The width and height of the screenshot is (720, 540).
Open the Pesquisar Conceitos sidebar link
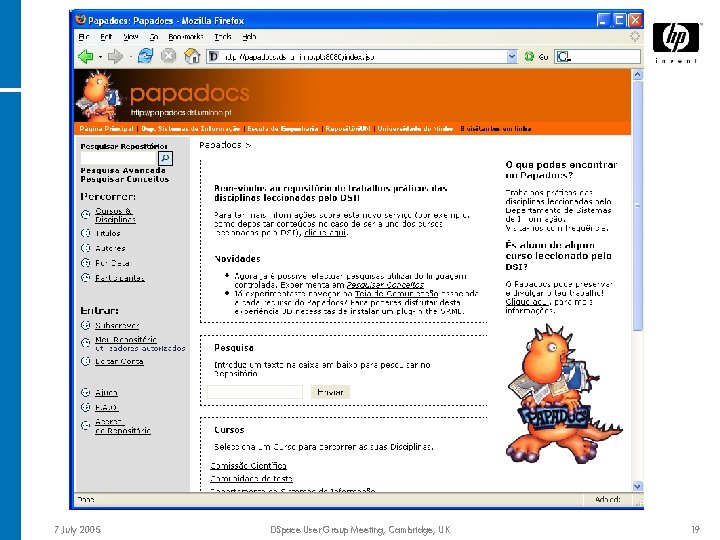[x=124, y=179]
